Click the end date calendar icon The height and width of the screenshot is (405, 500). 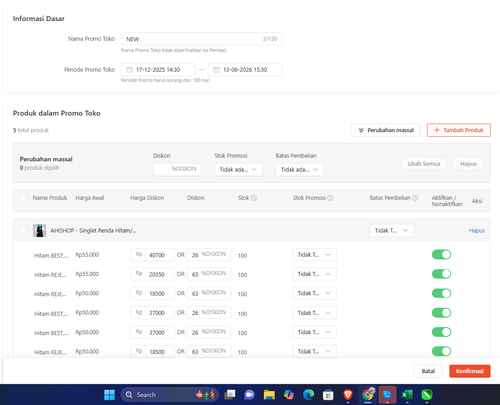[x=216, y=70]
